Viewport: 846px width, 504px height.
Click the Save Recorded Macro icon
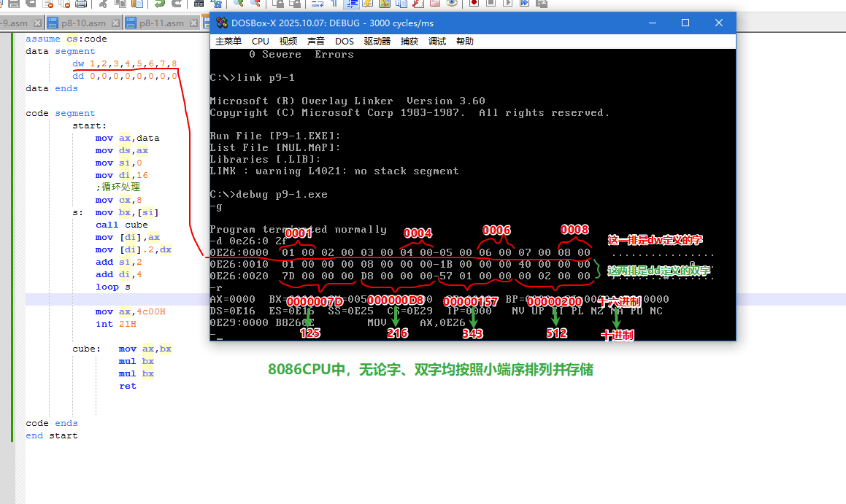pos(542,3)
